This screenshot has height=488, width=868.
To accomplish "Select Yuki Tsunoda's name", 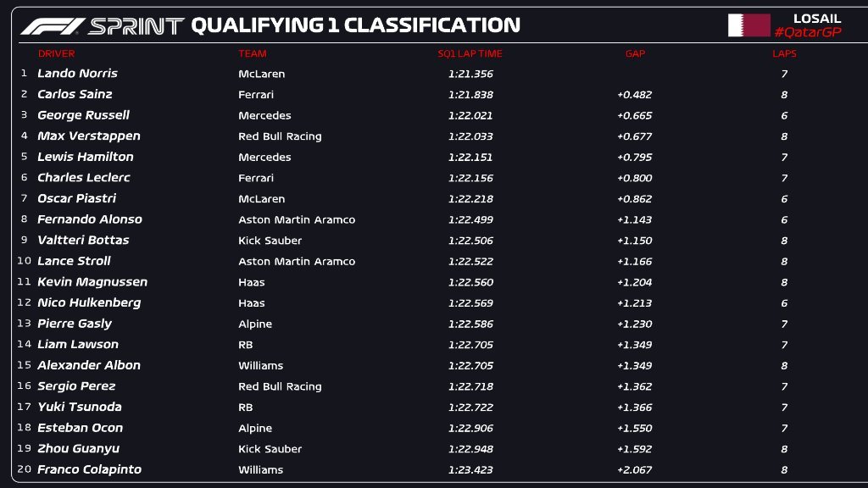I will point(79,408).
